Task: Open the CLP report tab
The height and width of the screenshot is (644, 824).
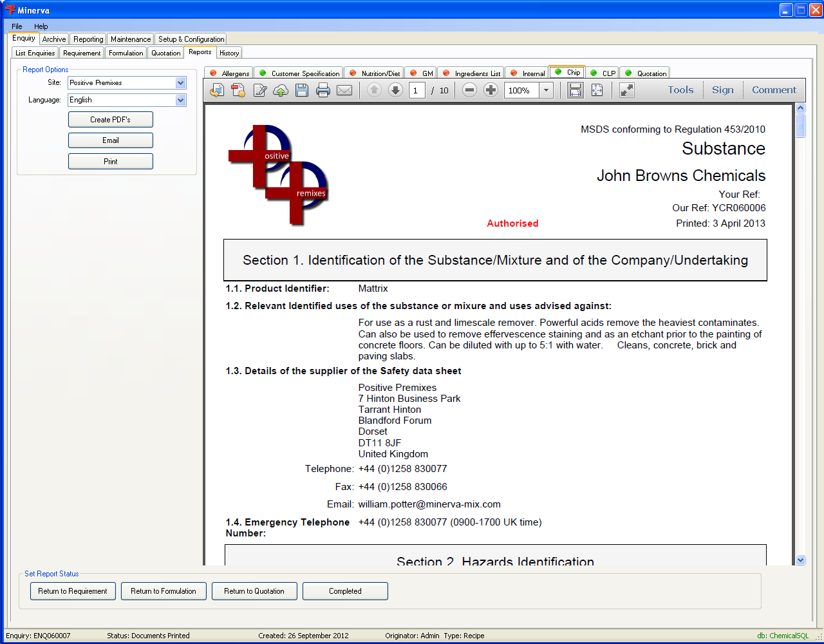Action: coord(603,73)
